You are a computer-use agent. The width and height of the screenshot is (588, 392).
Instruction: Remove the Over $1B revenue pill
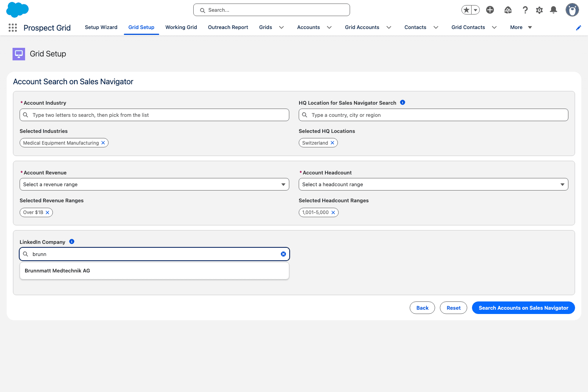[x=47, y=212]
